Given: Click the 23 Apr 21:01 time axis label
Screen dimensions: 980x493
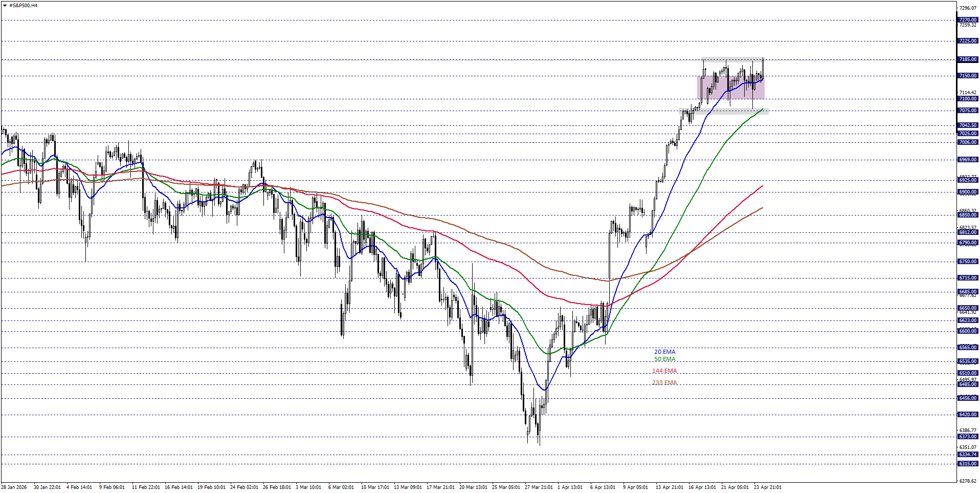Looking at the screenshot, I should pyautogui.click(x=767, y=487).
